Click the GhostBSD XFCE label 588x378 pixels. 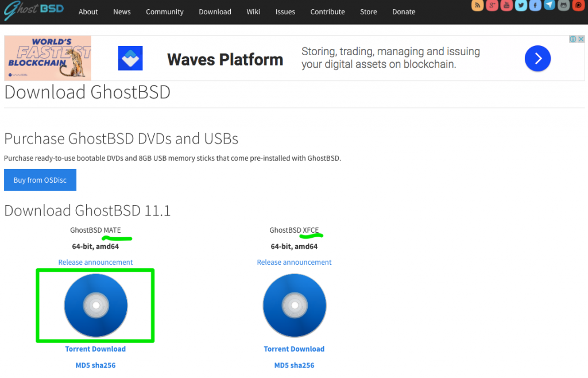[294, 230]
